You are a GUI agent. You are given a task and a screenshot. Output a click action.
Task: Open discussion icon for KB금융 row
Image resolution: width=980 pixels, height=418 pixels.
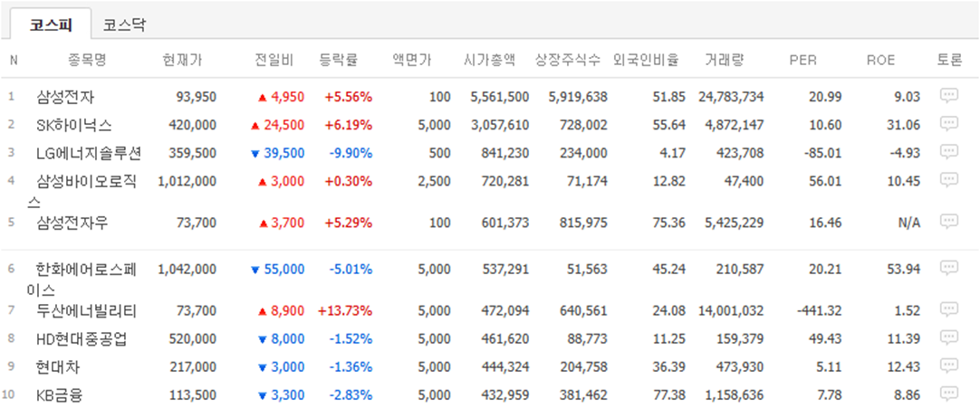[948, 394]
